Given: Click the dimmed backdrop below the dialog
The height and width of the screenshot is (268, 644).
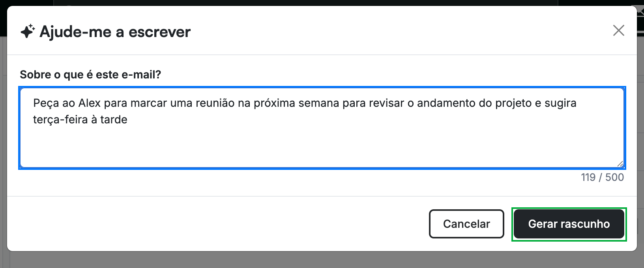Looking at the screenshot, I should [322, 260].
